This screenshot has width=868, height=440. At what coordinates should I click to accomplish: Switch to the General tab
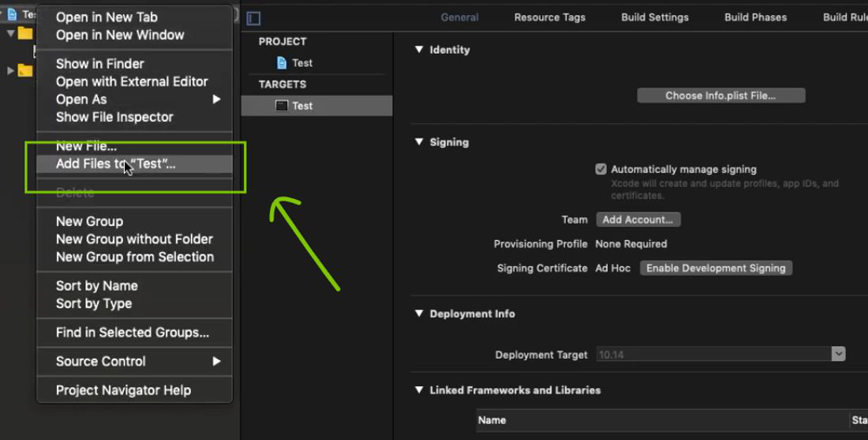459,17
